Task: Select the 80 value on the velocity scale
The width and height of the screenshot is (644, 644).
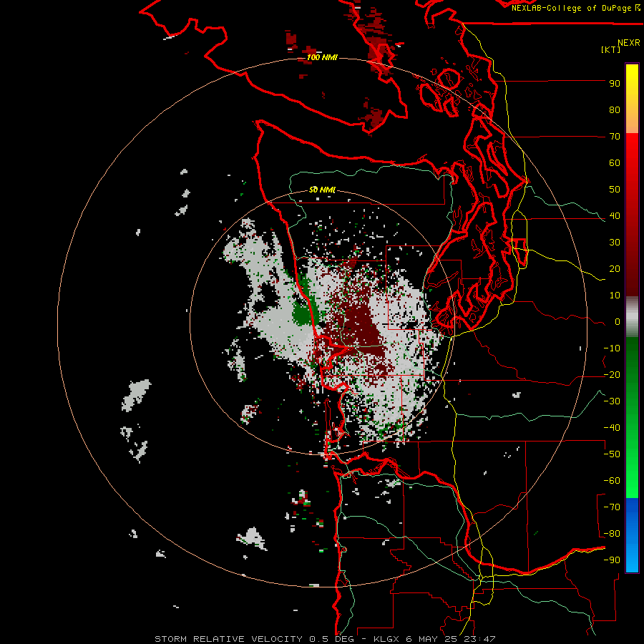Action: pyautogui.click(x=615, y=110)
